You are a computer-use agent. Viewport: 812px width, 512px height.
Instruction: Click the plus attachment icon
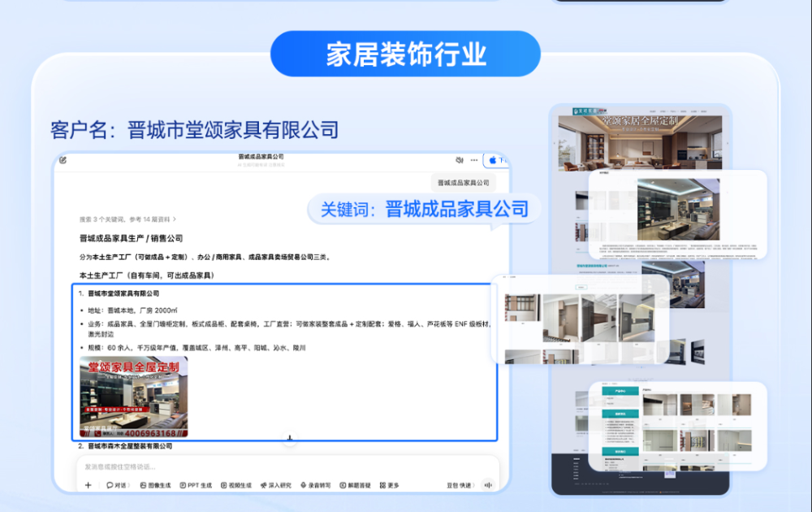(88, 485)
